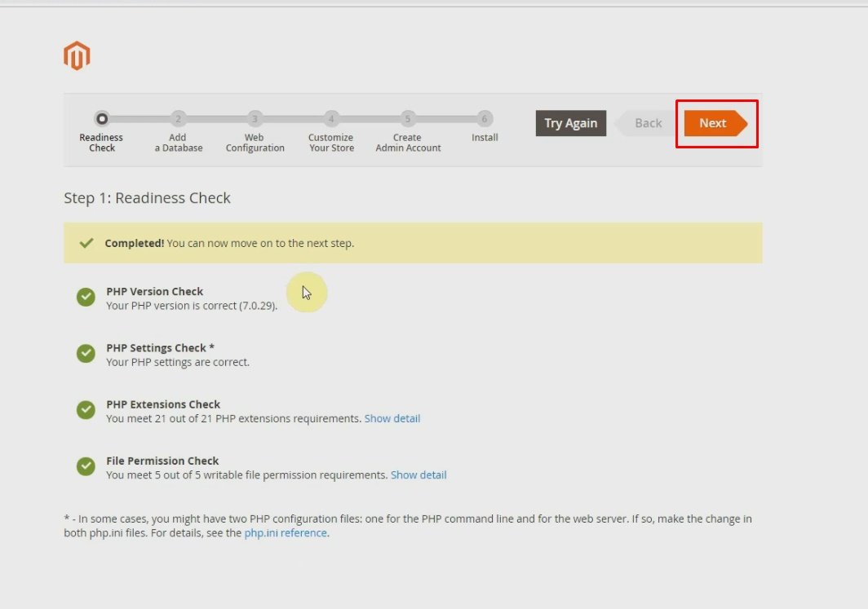Click PHP Extensions Check green checkmark icon
Screen dimensions: 868x609
tap(86, 410)
